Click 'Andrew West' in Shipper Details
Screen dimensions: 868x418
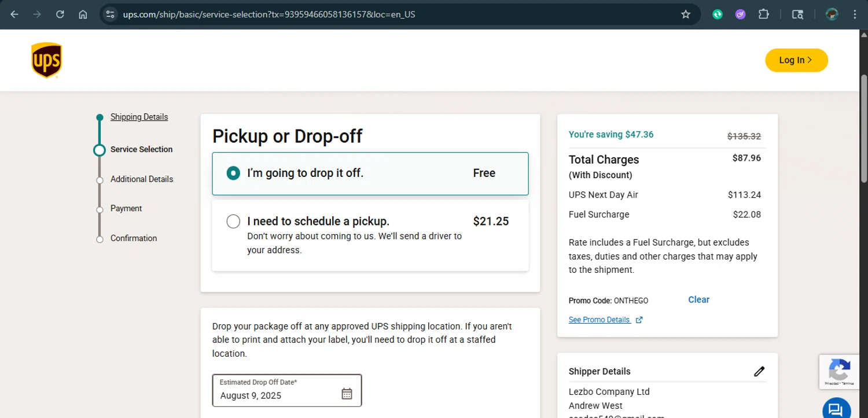pyautogui.click(x=595, y=406)
